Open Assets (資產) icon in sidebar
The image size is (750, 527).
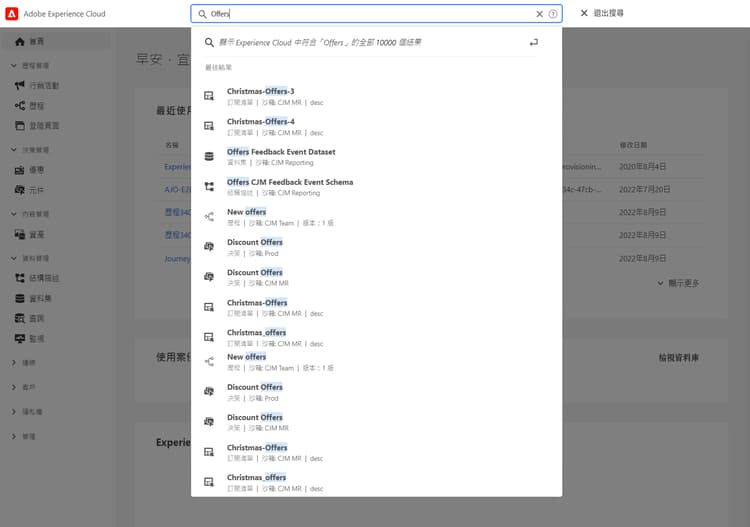(20, 234)
